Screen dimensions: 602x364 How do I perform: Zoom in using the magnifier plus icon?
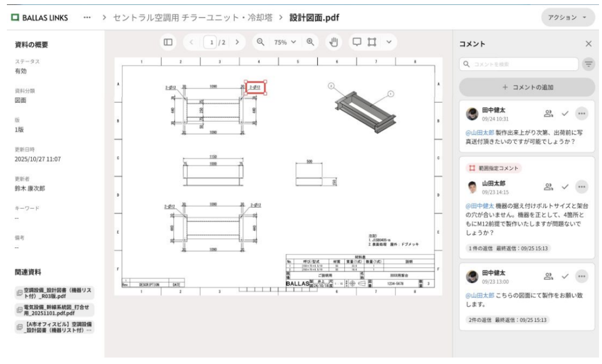310,43
